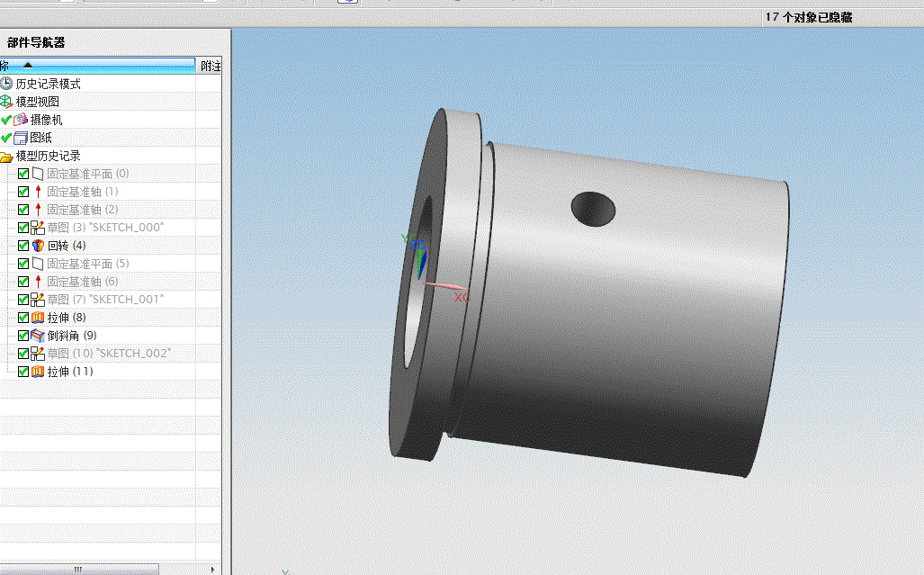Click the 回转 (4) revolve icon

coord(38,246)
